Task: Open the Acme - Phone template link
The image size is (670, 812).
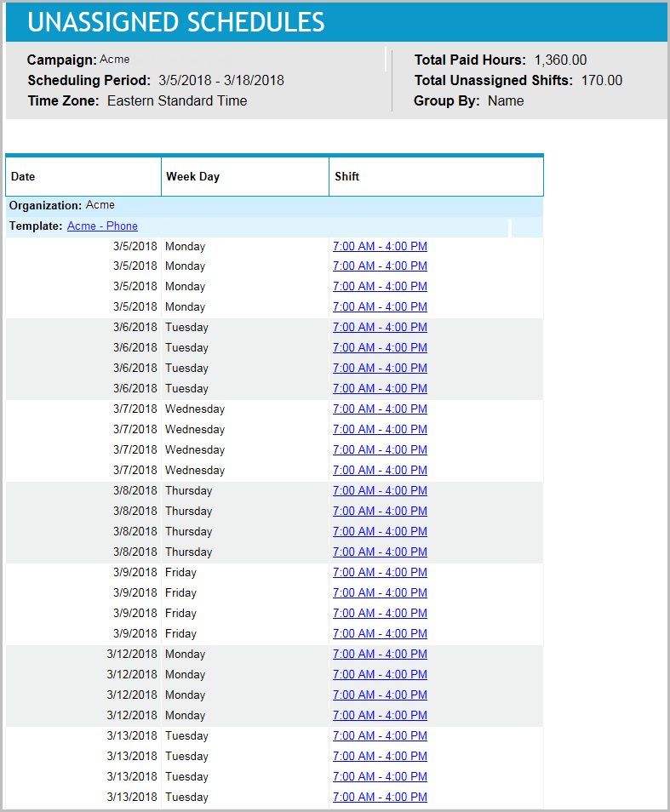Action: click(x=102, y=226)
